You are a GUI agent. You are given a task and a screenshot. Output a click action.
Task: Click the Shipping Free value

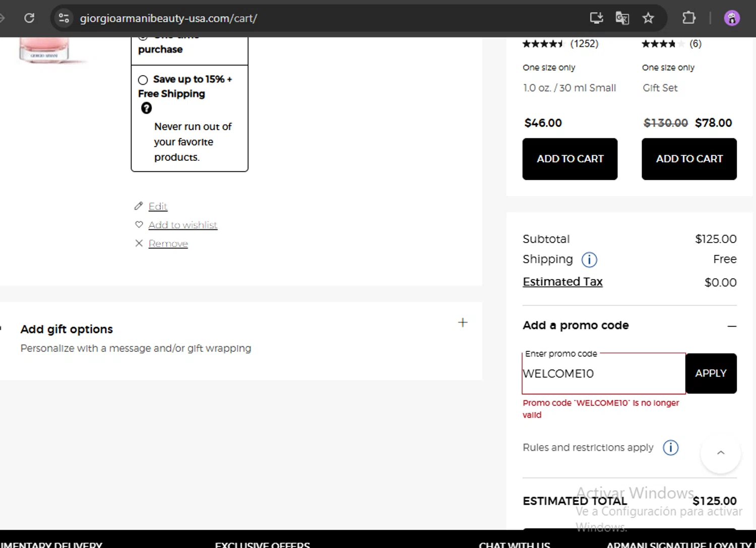click(x=725, y=259)
